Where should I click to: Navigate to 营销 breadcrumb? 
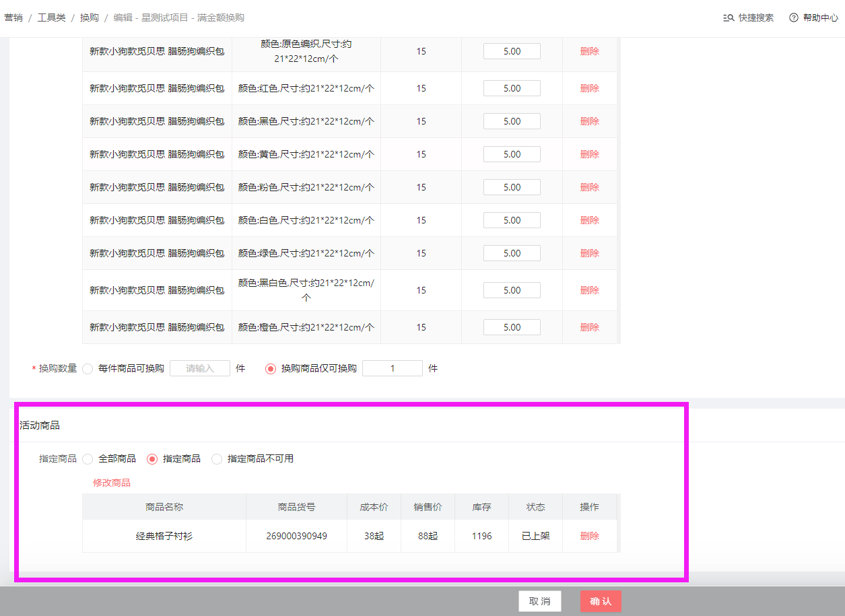[13, 18]
